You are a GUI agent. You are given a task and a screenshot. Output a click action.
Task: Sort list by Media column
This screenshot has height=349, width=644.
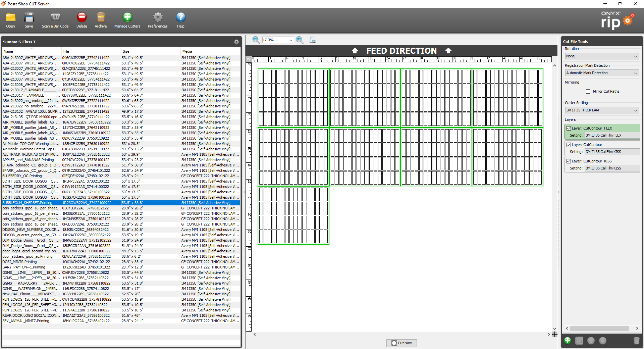click(x=211, y=51)
